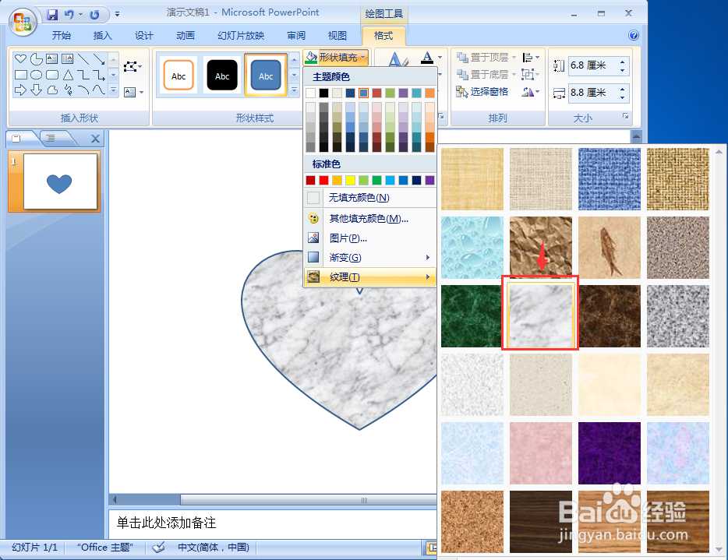Click the 形状填充 dropdown button
The image size is (728, 560).
click(x=336, y=57)
